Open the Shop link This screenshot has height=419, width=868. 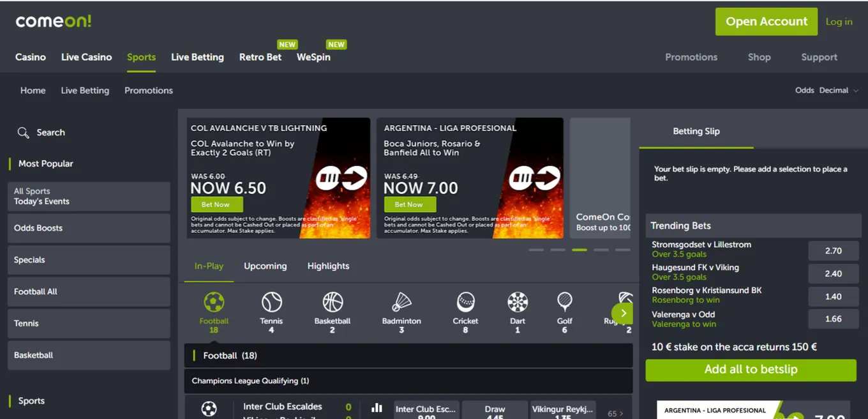click(759, 57)
